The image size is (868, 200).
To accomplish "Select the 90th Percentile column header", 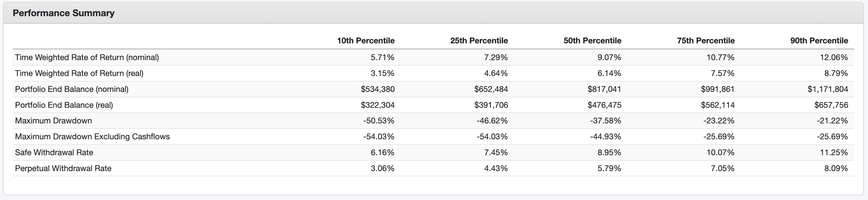I will pos(819,41).
